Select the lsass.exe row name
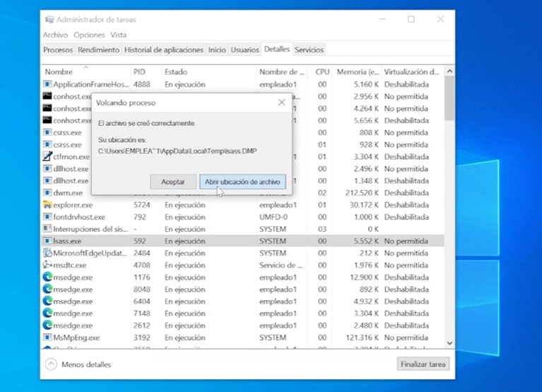The image size is (542, 392). point(67,241)
